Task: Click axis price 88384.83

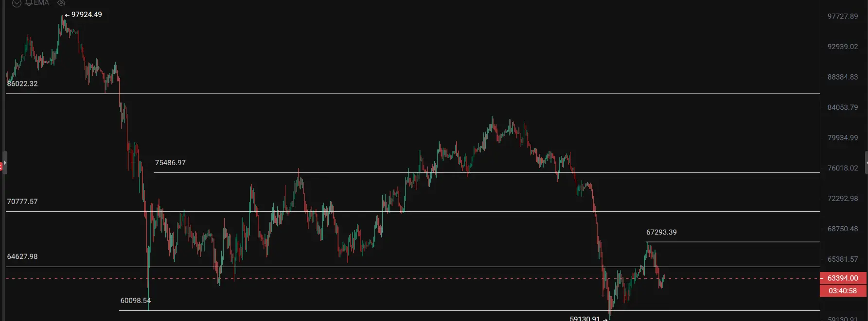Action: coord(843,77)
